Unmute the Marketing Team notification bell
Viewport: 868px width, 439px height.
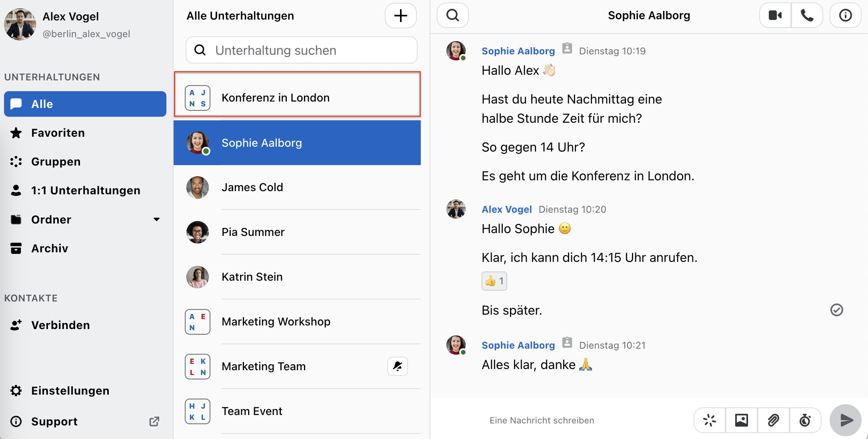click(x=398, y=366)
